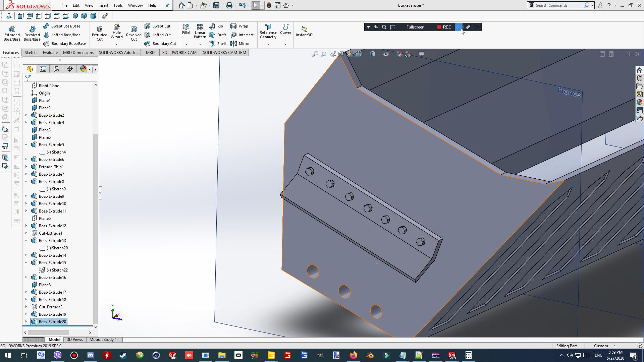Open the Appearances color wheel in task pane
Screen dimensions: 644x362
(x=639, y=102)
